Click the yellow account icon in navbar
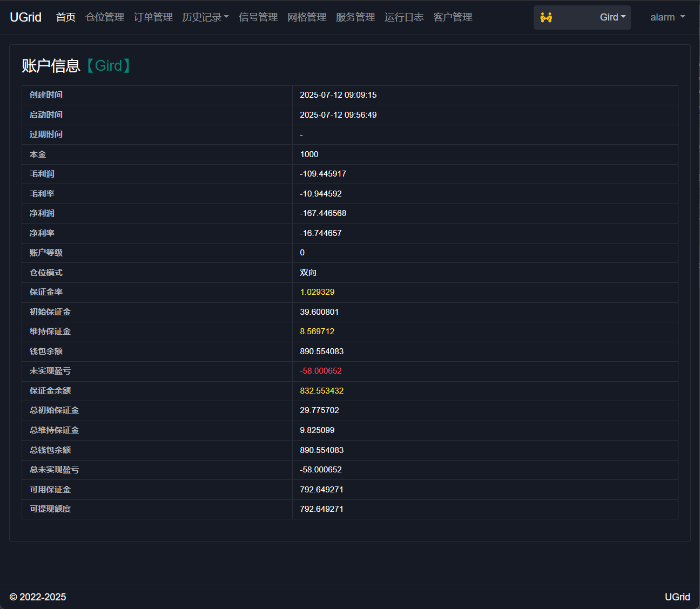 (546, 18)
